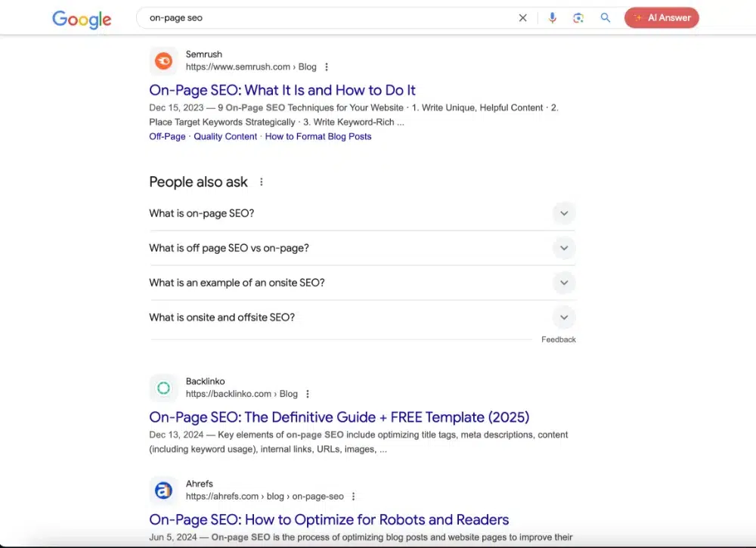Screen dimensions: 756x548
Task: Click the AI Answer button
Action: point(661,18)
